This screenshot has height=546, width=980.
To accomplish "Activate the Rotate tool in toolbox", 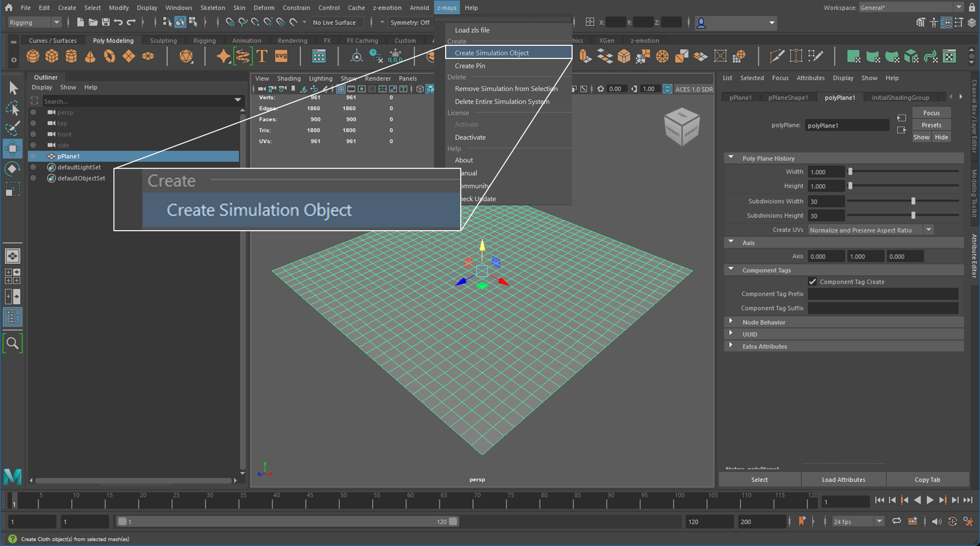I will (13, 169).
